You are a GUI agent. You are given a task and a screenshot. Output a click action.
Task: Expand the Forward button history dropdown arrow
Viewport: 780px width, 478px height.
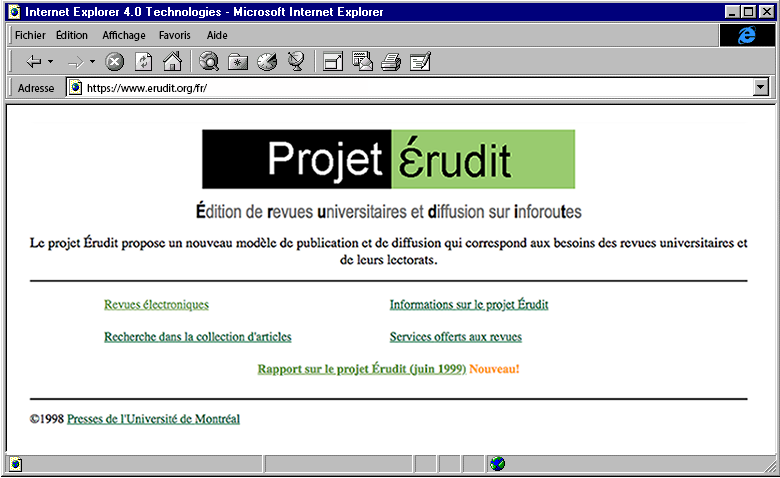pyautogui.click(x=93, y=62)
